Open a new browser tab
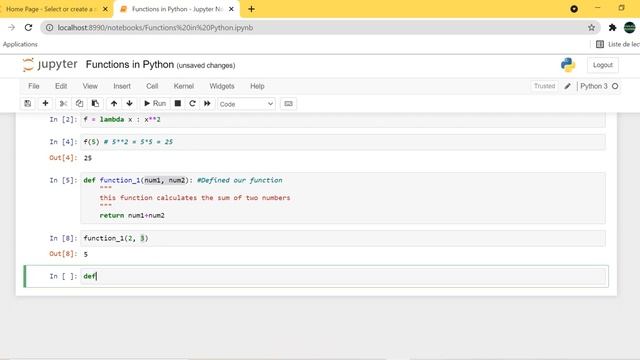640x360 pixels. point(251,9)
